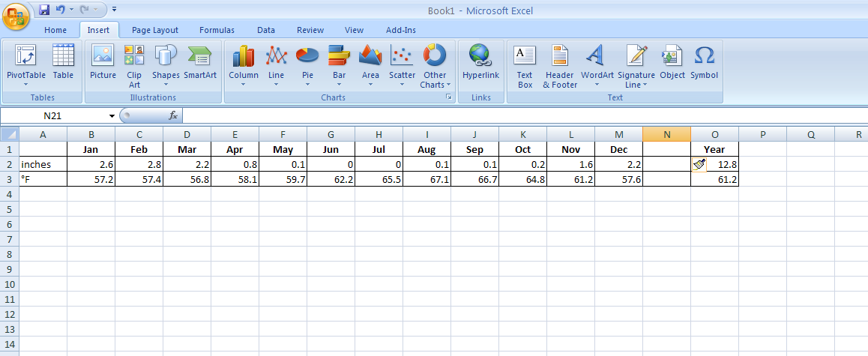Open Customize Quick Access Toolbar dropdown

pyautogui.click(x=114, y=10)
